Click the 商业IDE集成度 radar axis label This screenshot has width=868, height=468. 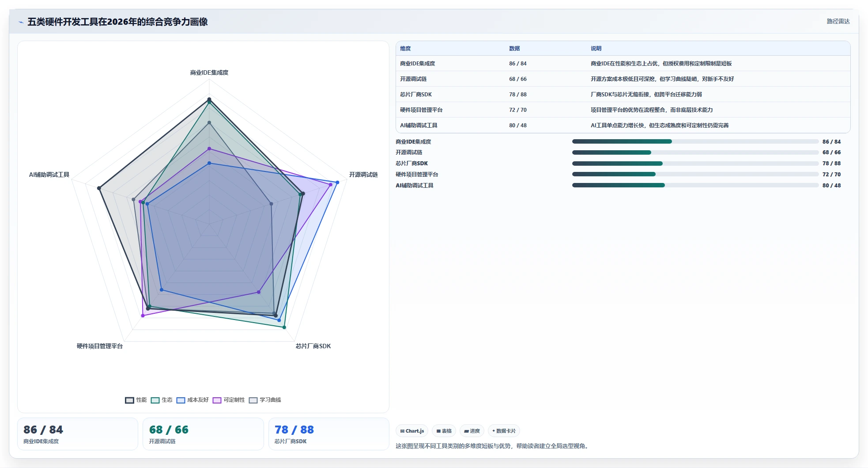(x=209, y=72)
